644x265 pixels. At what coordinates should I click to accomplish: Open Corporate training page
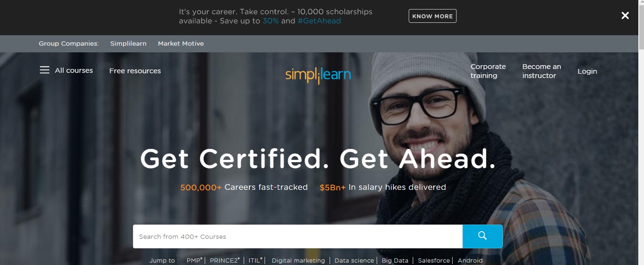tap(488, 71)
